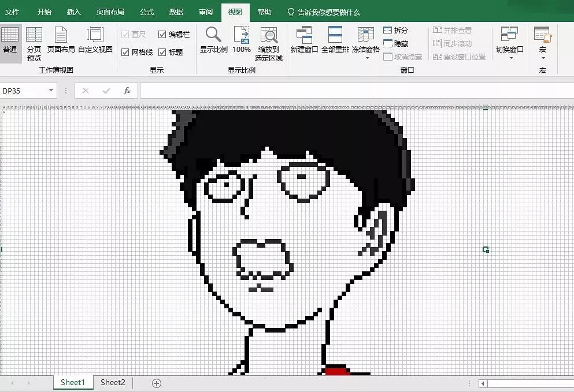Toggle the Headings (标题) checkbox
The width and height of the screenshot is (574, 392).
[162, 53]
